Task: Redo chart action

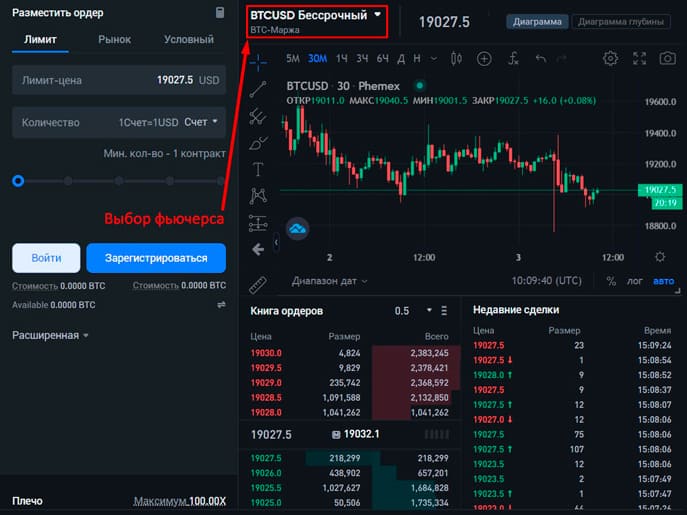Action: point(562,58)
